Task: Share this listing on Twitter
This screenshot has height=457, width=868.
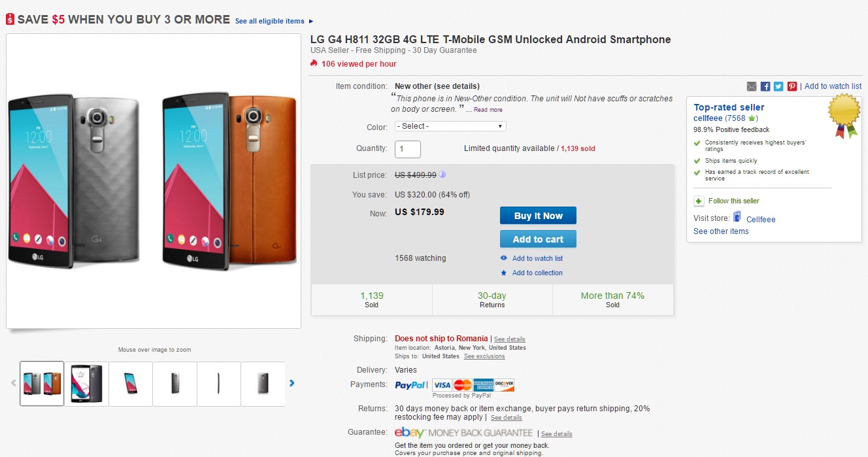Action: [778, 86]
